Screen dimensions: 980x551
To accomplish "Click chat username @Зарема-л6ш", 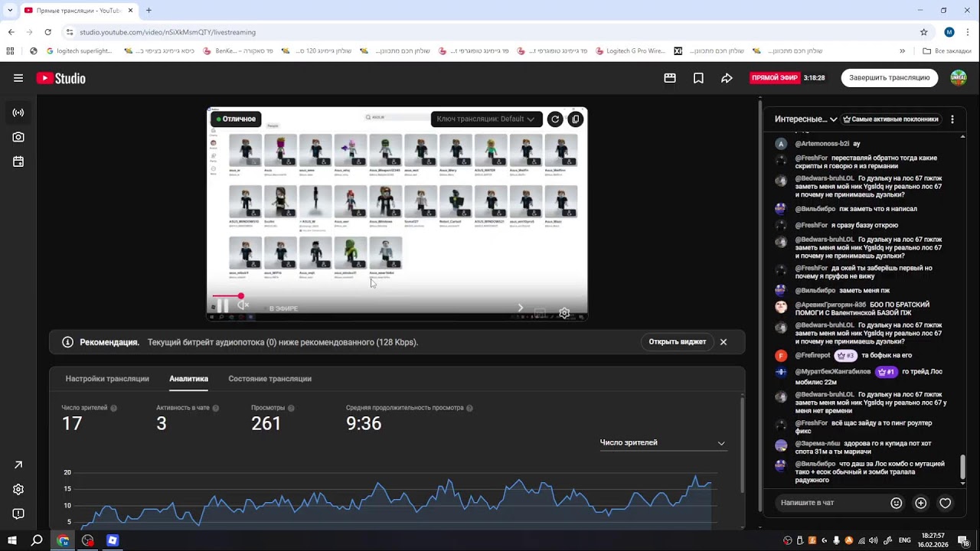I will point(818,444).
